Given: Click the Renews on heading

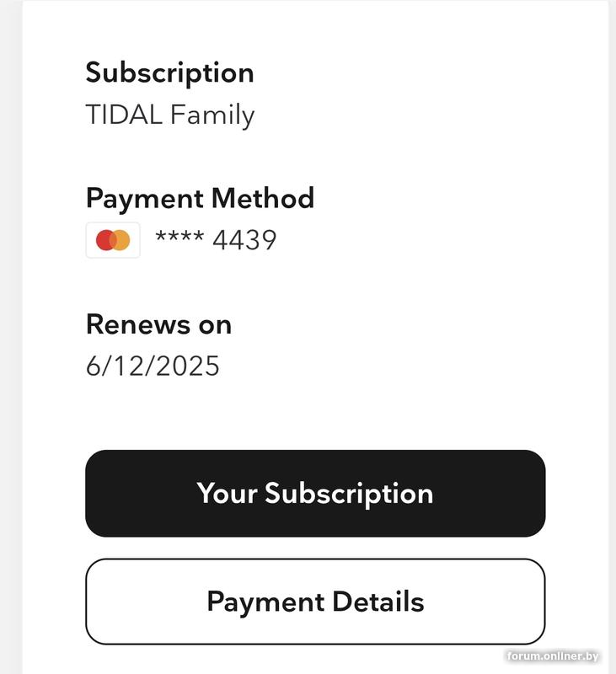Looking at the screenshot, I should click(158, 324).
